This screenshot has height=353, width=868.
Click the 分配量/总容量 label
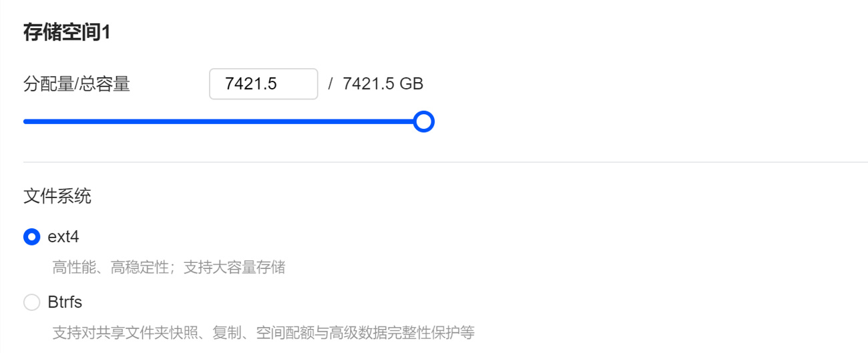pyautogui.click(x=76, y=84)
